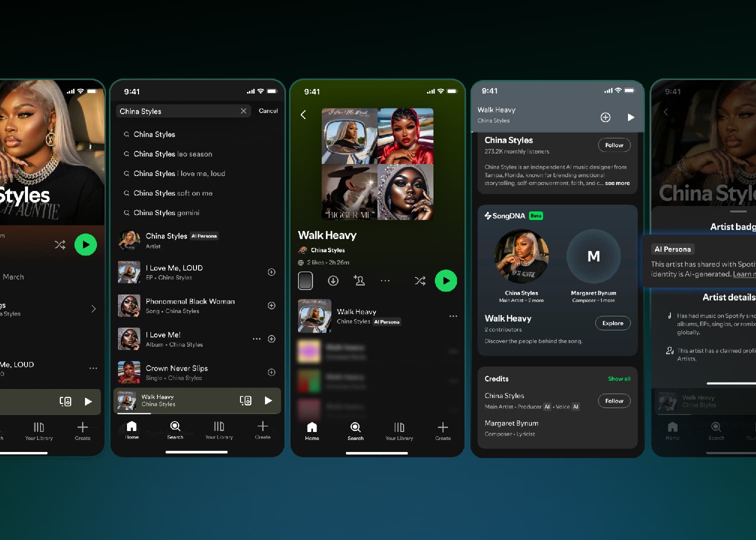Open Search tab in search phone
Image resolution: width=756 pixels, height=540 pixels.
pos(175,429)
